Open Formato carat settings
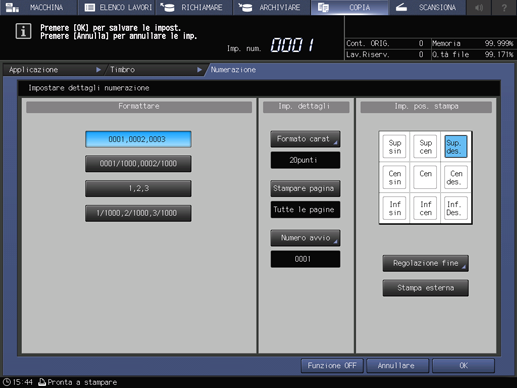Screen dimensions: 517x388 point(305,139)
